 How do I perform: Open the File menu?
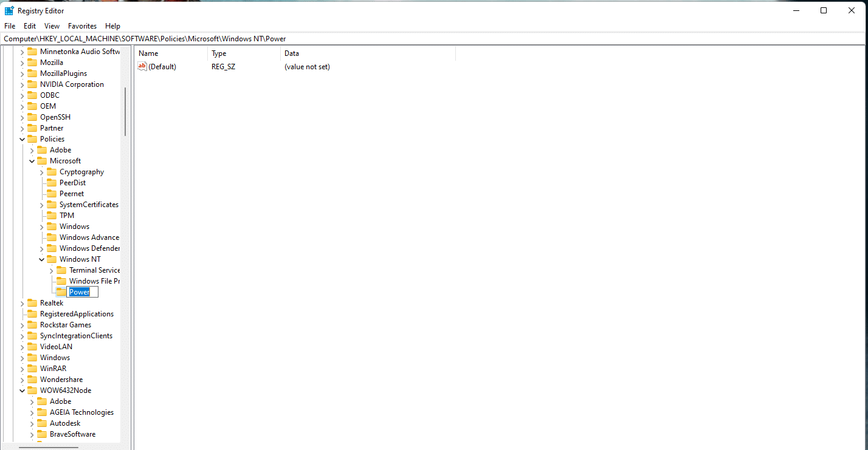(10, 26)
